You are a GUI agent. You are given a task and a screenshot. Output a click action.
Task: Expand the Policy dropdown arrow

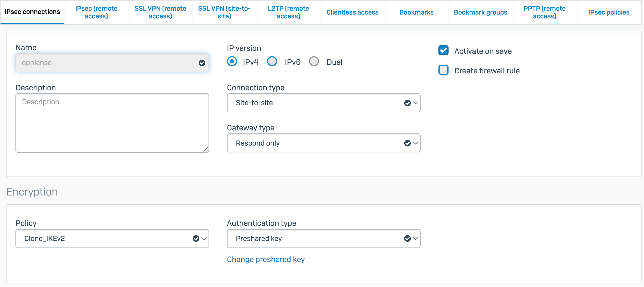[204, 239]
